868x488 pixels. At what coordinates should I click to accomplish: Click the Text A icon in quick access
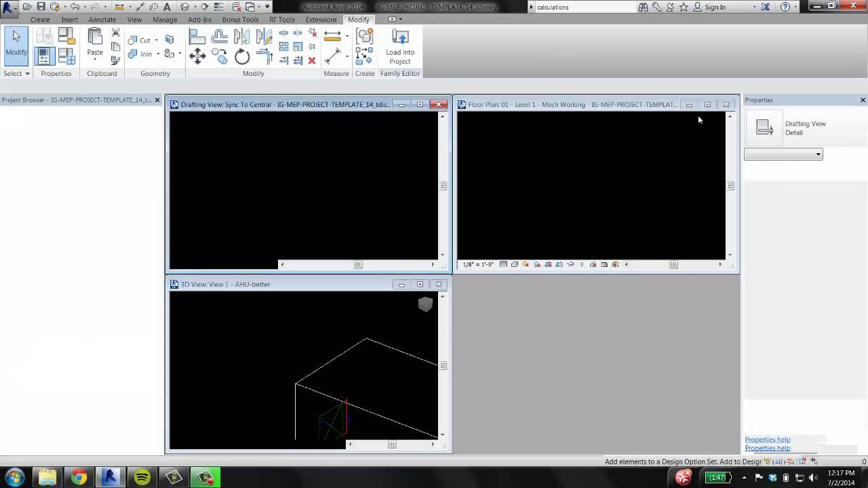click(167, 7)
